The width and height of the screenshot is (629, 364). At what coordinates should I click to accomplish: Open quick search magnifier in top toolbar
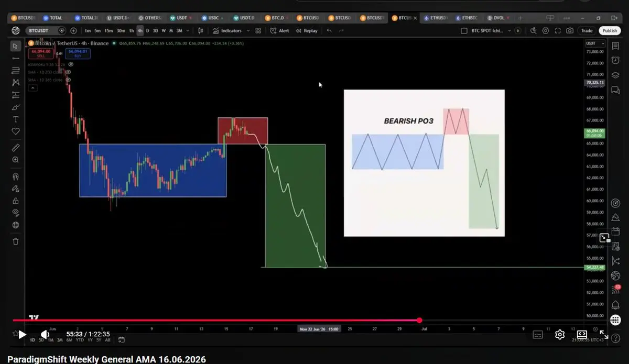534,31
